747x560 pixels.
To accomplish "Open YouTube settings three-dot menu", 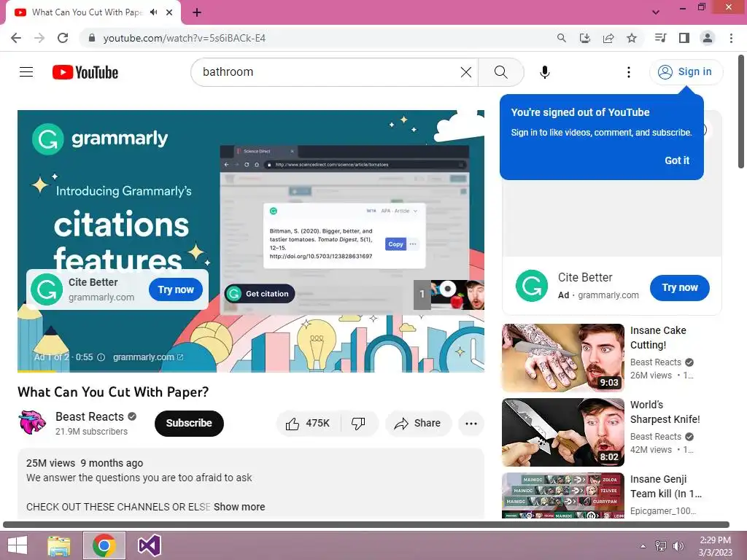I will point(628,72).
